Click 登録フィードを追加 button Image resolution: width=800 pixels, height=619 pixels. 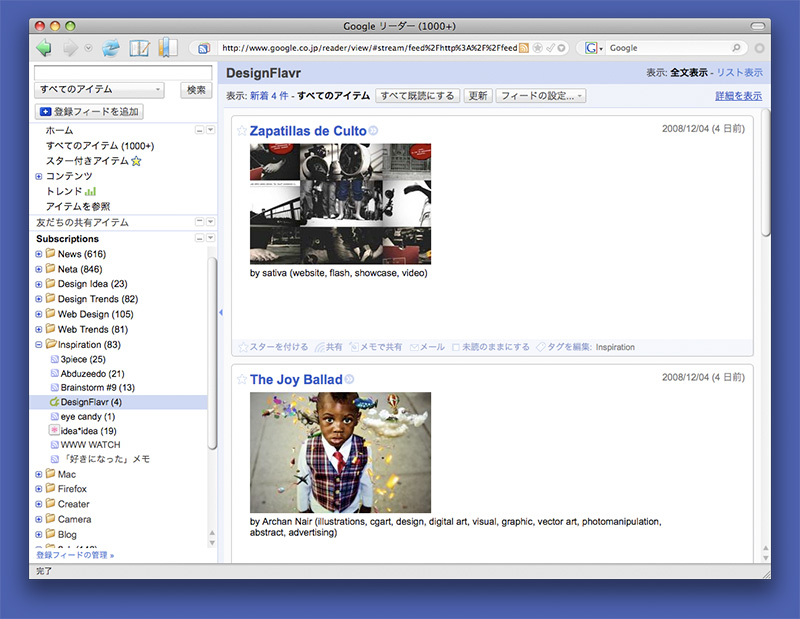(89, 111)
